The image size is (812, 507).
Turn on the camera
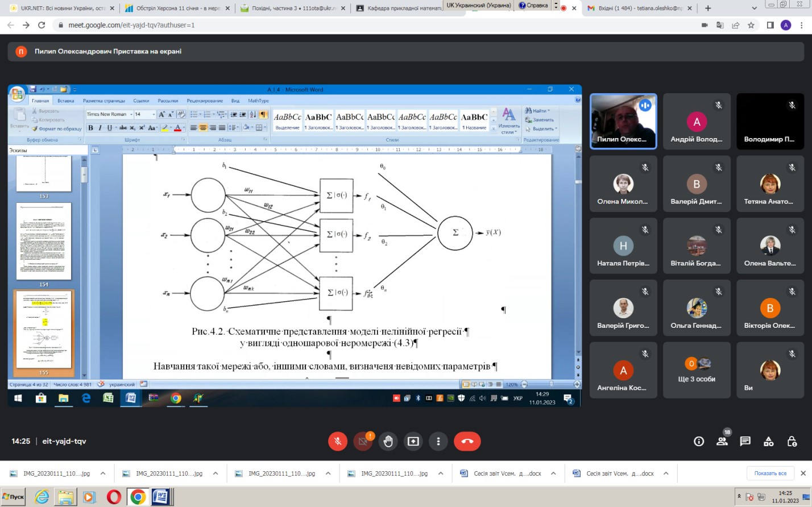point(363,441)
